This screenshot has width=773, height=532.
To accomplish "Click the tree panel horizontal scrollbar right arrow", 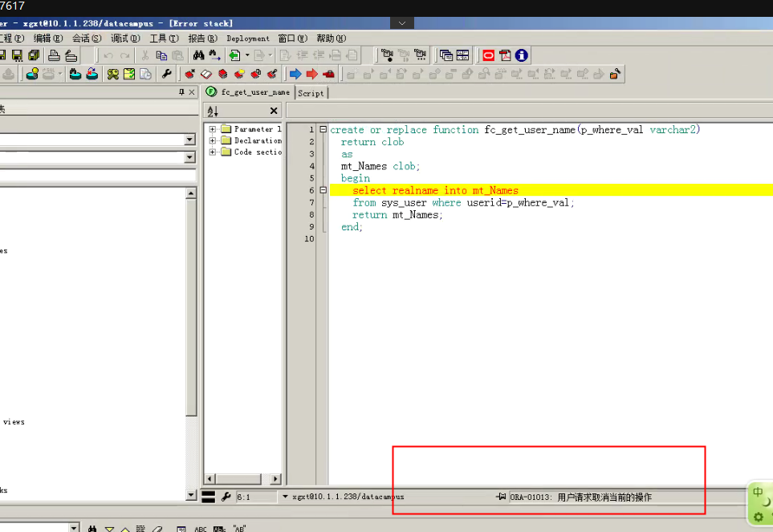I will coord(275,479).
